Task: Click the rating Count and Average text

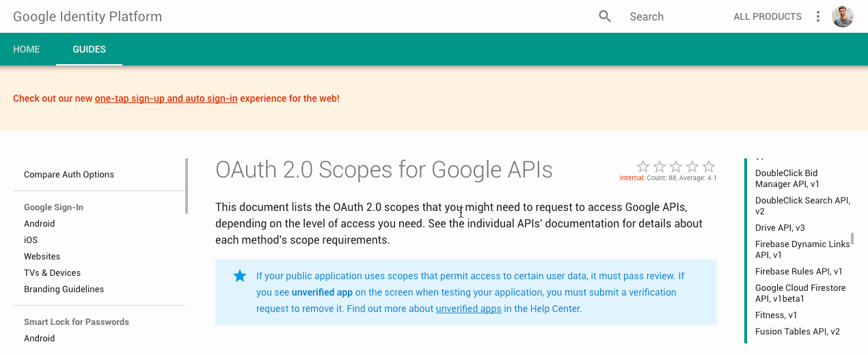Action: (x=668, y=177)
